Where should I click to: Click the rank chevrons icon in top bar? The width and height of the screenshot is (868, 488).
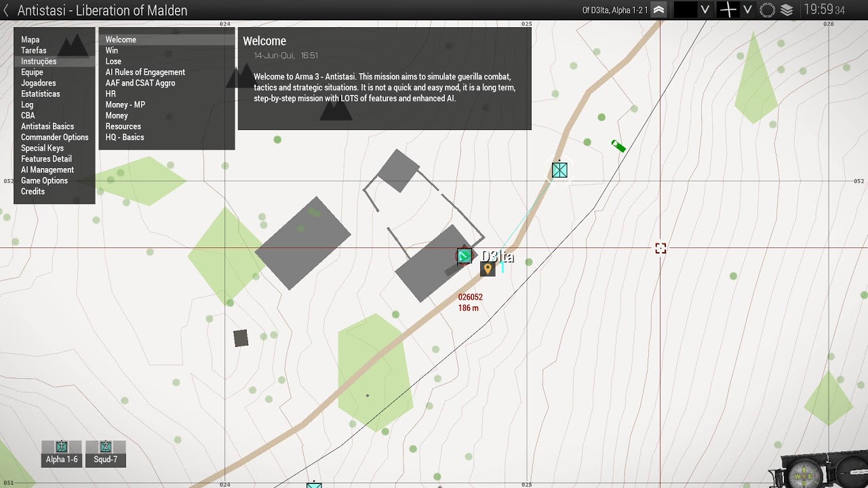(x=658, y=9)
